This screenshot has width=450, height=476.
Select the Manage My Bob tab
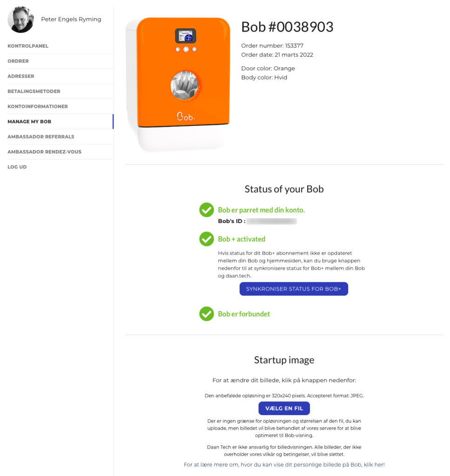tap(29, 121)
